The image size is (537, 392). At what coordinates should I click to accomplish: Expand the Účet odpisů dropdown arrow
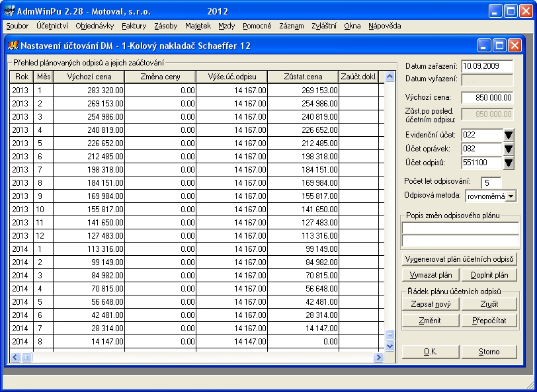(509, 163)
